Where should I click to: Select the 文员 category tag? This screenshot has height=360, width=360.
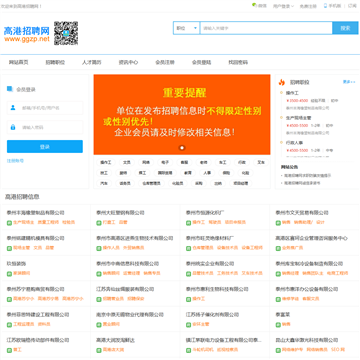(x=127, y=163)
